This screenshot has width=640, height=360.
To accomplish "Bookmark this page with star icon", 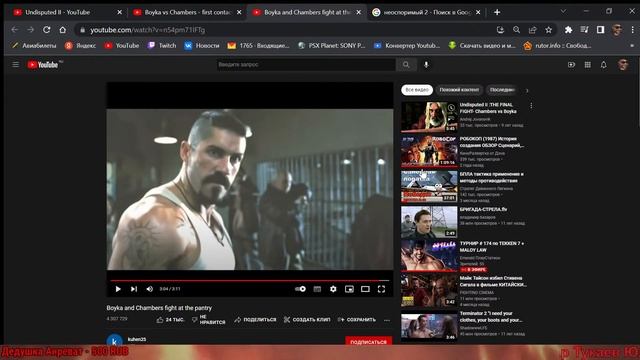I will [x=549, y=30].
